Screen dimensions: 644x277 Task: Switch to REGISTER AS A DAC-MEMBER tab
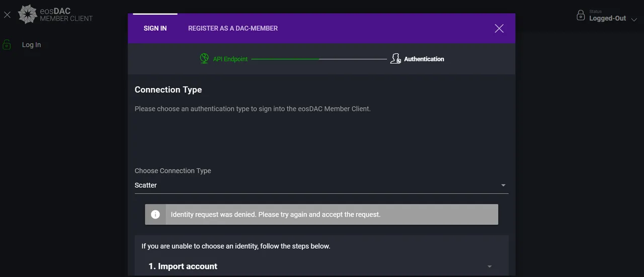coord(233,28)
